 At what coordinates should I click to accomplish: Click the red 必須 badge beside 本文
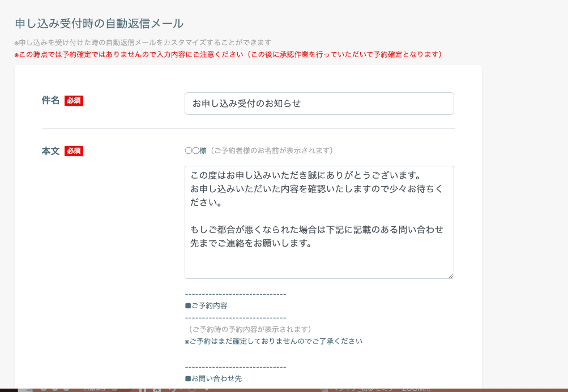click(74, 151)
